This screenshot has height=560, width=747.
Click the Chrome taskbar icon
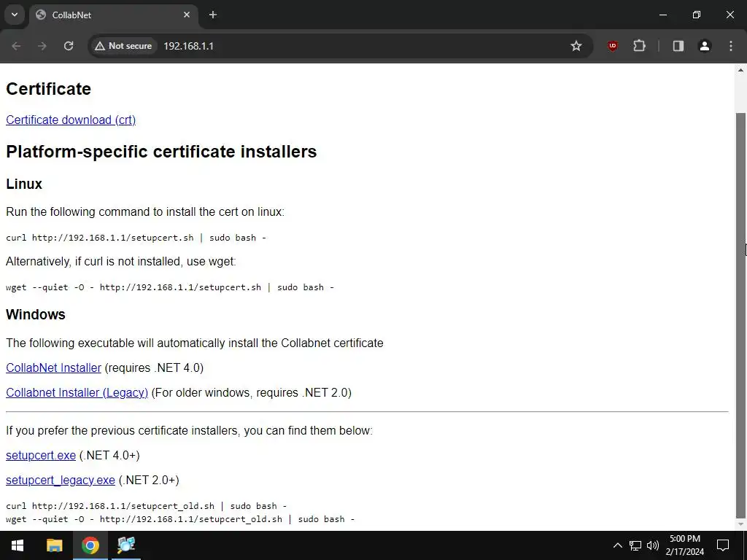(x=90, y=545)
